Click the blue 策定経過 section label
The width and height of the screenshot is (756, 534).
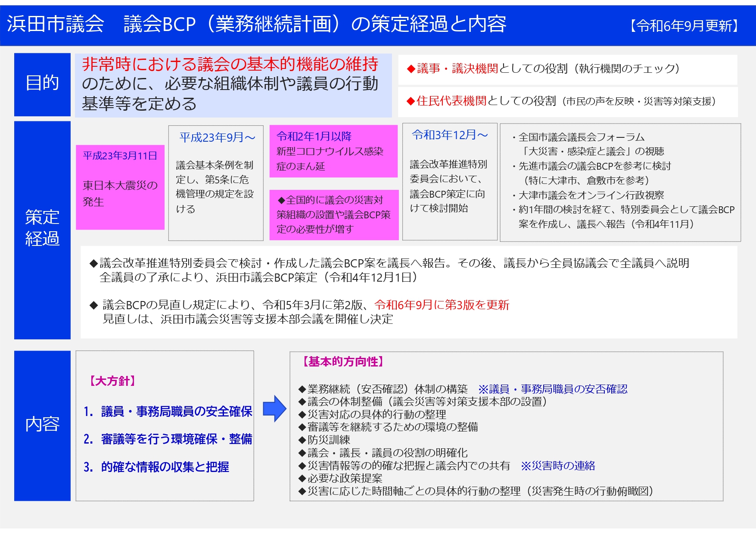[x=42, y=230]
